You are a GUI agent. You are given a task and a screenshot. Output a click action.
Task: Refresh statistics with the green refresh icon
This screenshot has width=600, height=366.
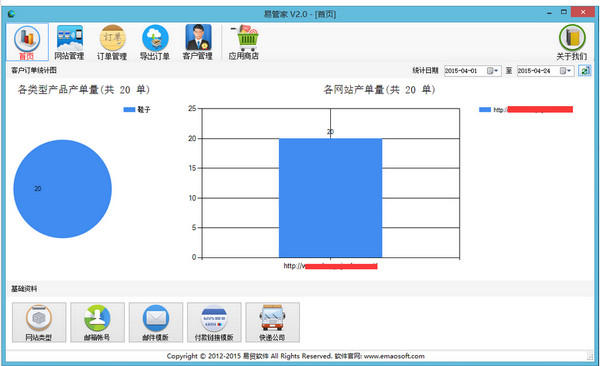pyautogui.click(x=584, y=71)
